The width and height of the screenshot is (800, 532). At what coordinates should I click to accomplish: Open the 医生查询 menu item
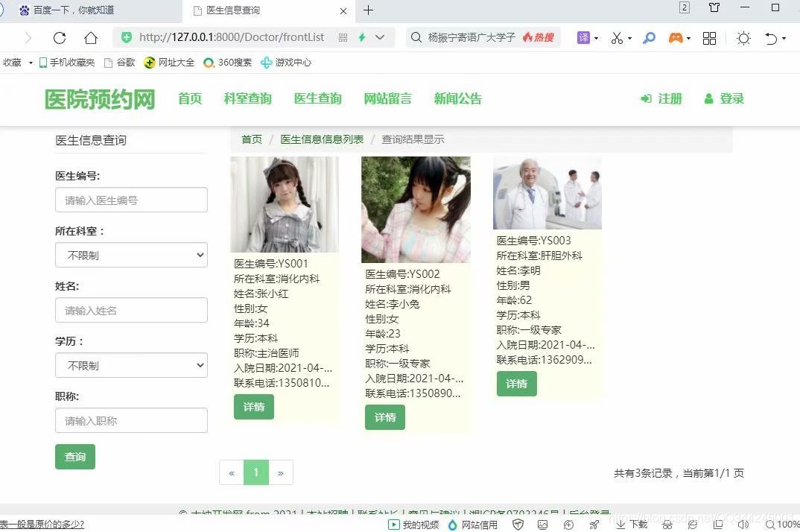[x=318, y=98]
